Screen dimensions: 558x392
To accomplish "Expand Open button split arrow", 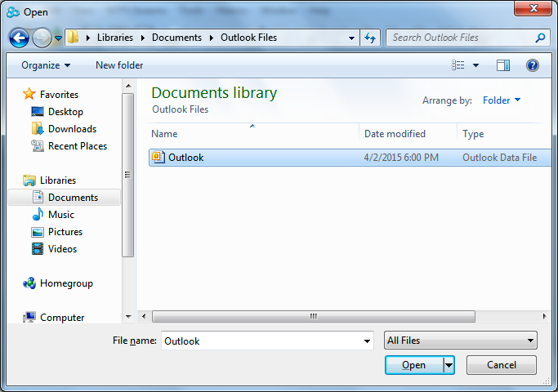I will pyautogui.click(x=449, y=365).
